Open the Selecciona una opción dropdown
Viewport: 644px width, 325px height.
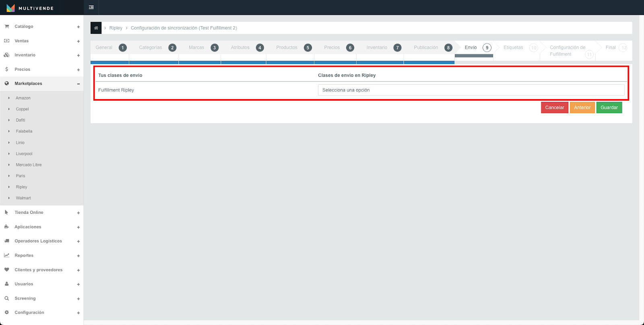[x=471, y=90]
